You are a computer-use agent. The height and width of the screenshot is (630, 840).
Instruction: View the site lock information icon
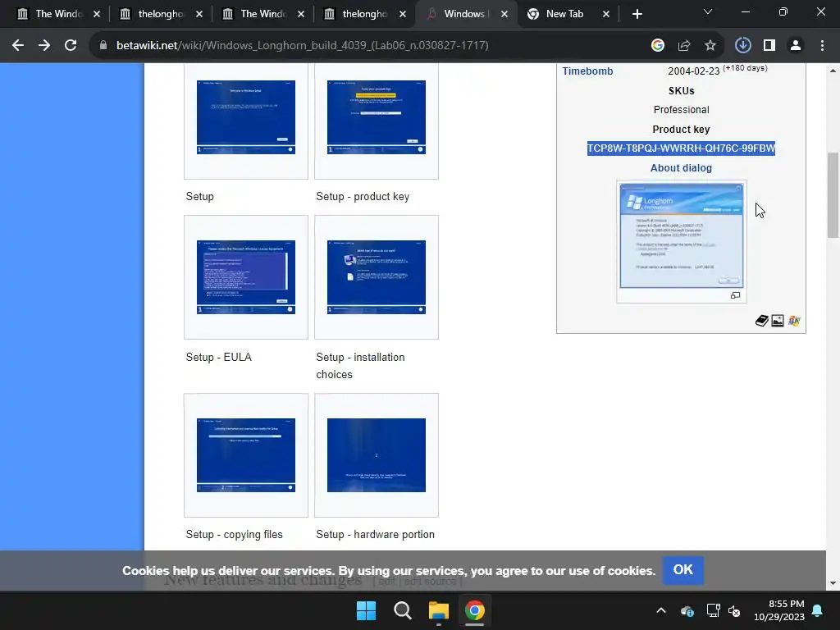click(x=103, y=46)
